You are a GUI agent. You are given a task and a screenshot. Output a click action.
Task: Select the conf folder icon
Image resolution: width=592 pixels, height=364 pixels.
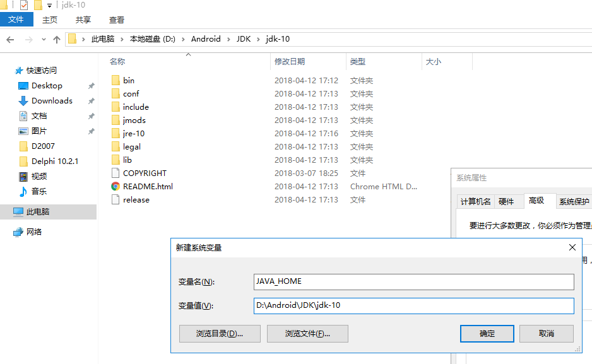(115, 93)
